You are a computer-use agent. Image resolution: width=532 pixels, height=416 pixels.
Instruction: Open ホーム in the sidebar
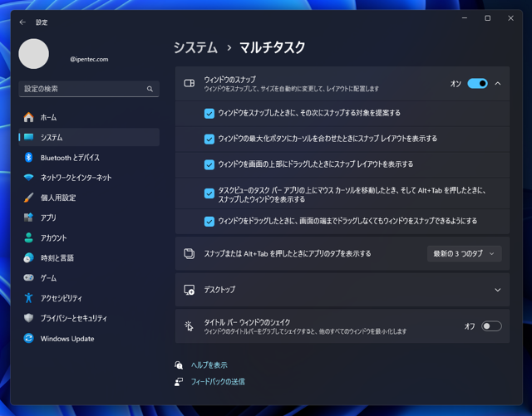(x=89, y=117)
